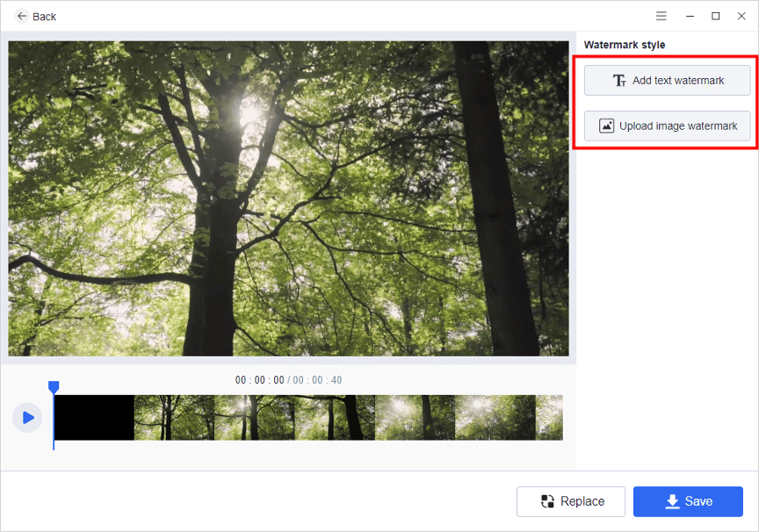The image size is (759, 532).
Task: Open the hamburger menu icon
Action: coord(661,16)
